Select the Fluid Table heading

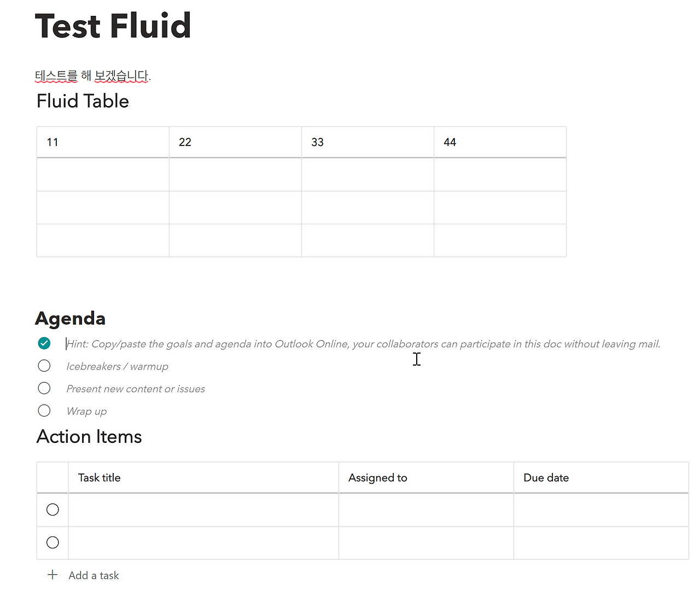[83, 101]
